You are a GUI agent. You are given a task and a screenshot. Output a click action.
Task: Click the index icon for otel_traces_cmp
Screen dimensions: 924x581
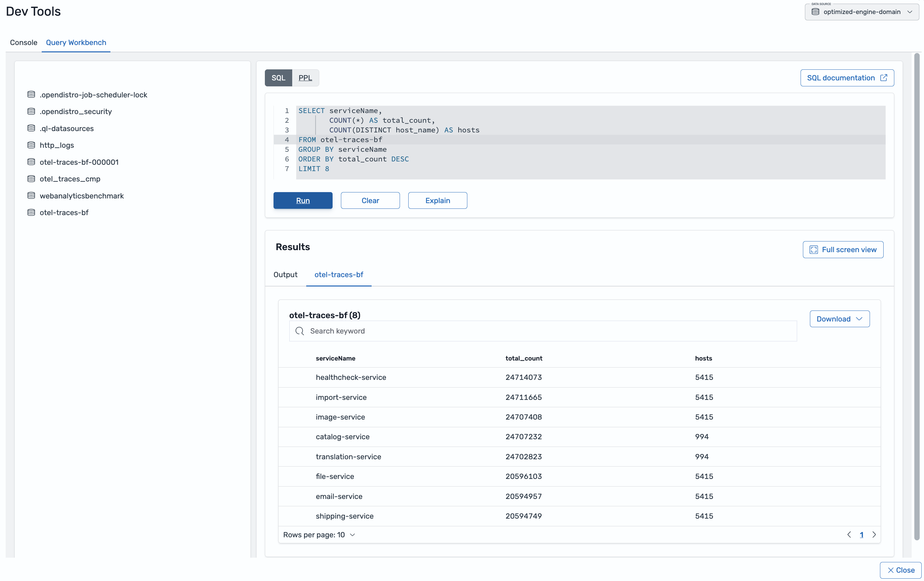[x=31, y=179]
